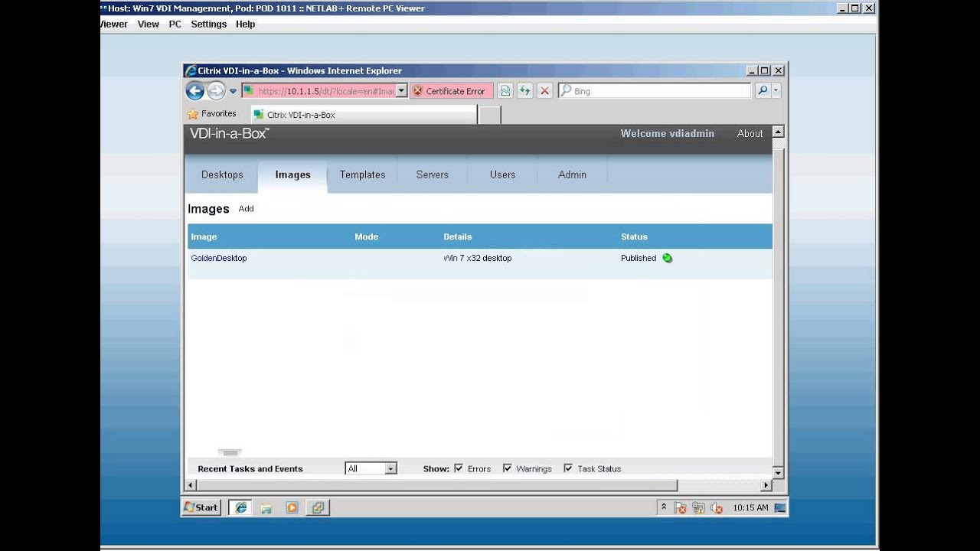Image resolution: width=980 pixels, height=551 pixels.
Task: Click the address bar URL field
Action: [318, 91]
